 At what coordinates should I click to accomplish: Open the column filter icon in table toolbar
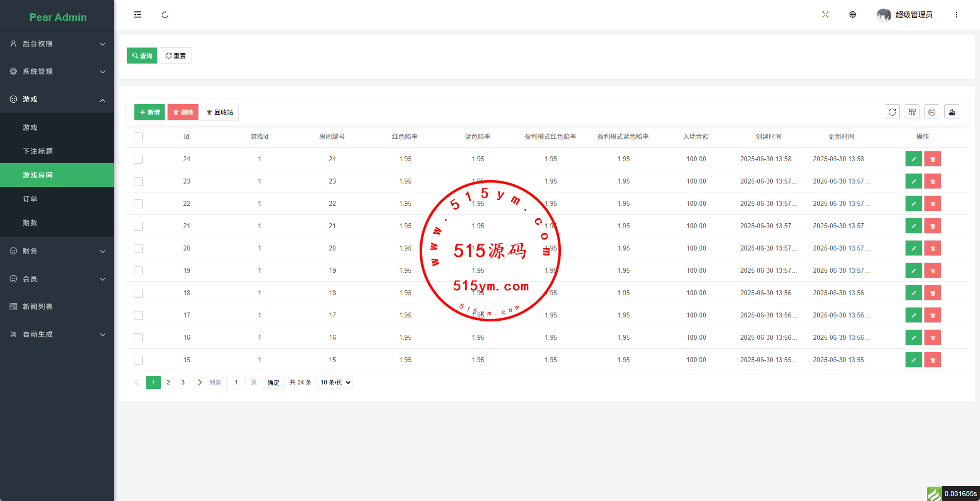click(912, 112)
